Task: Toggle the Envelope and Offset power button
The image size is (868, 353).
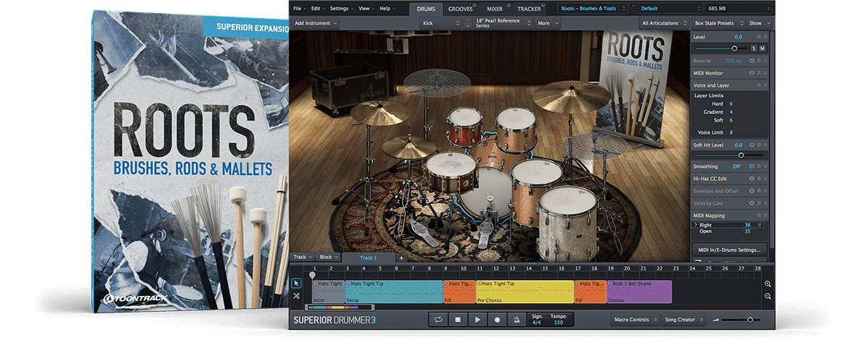Action: (x=752, y=191)
